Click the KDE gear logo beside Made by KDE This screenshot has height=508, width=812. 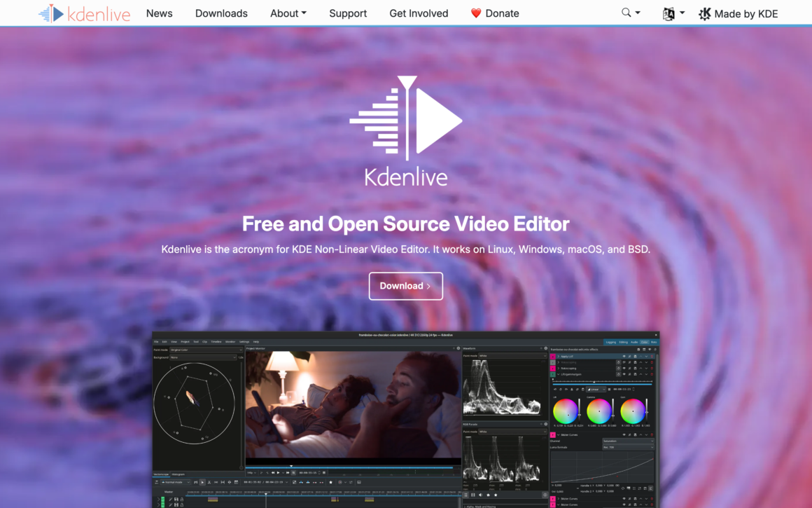click(703, 13)
